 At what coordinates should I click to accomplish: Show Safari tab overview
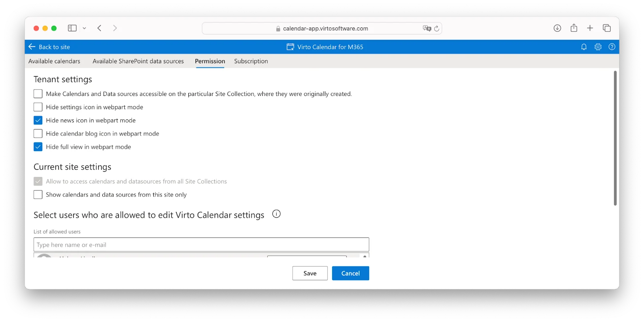607,28
